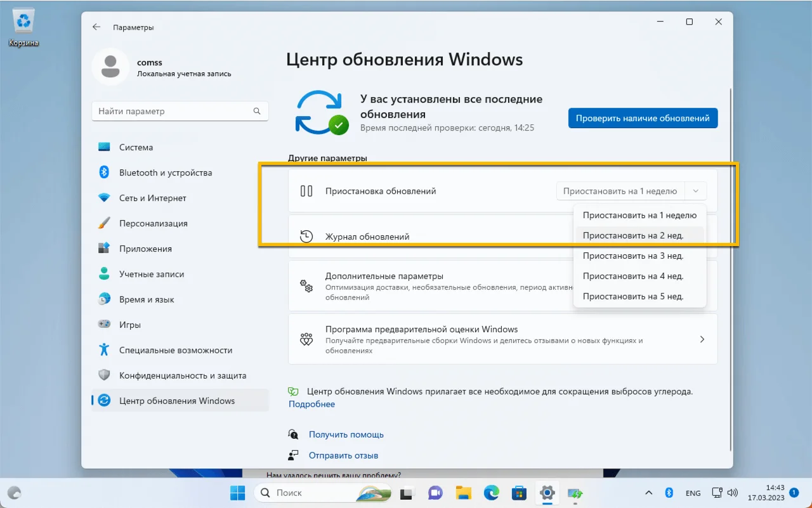812x508 pixels.
Task: Go to Учетные записи section
Action: tap(180, 274)
